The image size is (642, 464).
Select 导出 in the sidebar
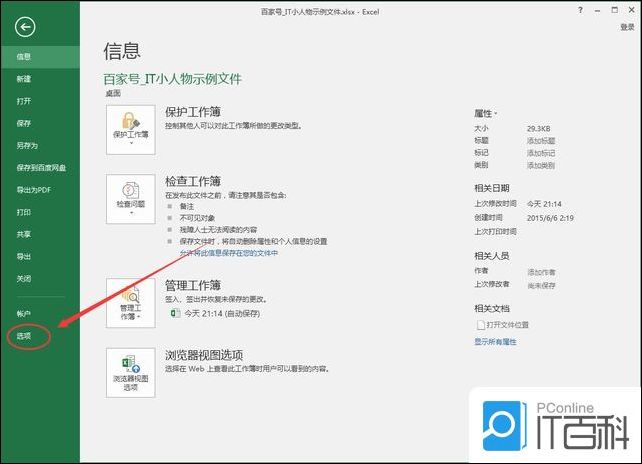[24, 256]
